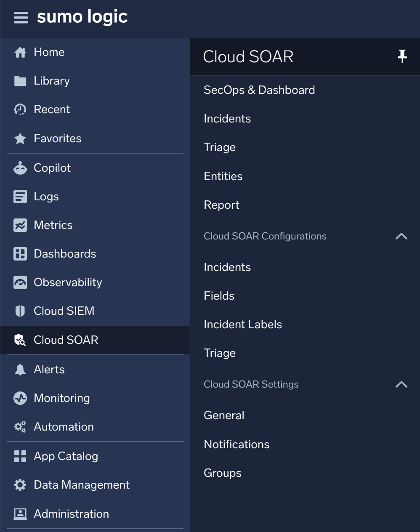
Task: Collapse the Cloud SOAR Settings section
Action: (401, 384)
